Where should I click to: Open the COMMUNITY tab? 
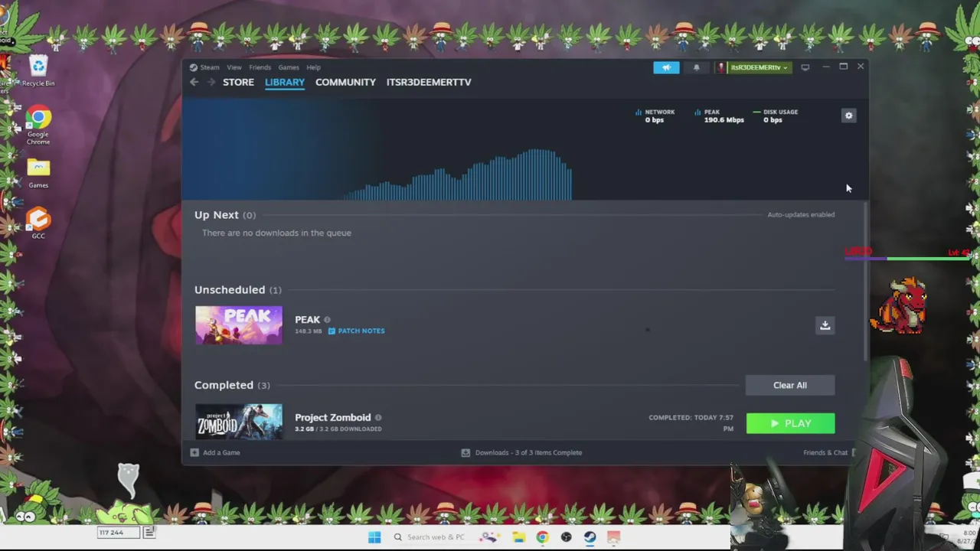click(x=345, y=82)
